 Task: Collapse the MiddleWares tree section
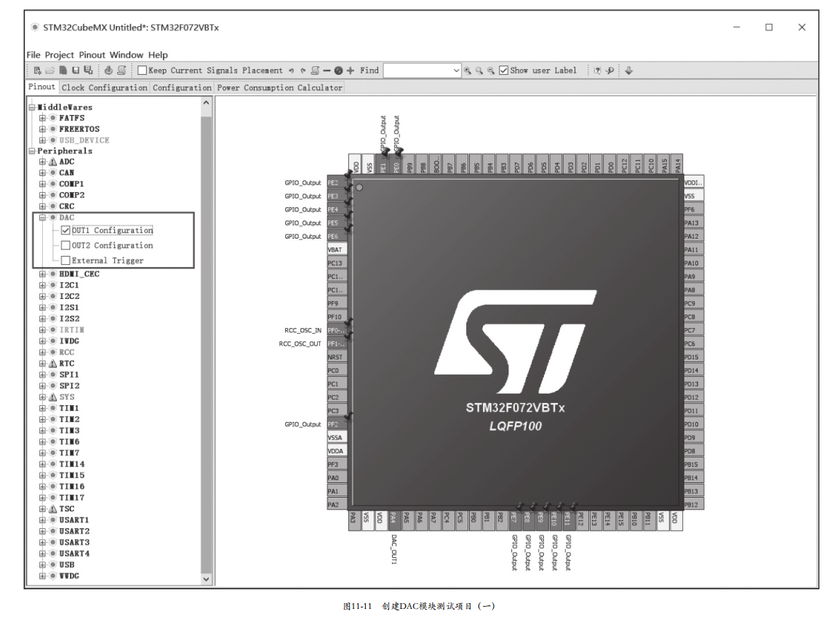(32, 107)
